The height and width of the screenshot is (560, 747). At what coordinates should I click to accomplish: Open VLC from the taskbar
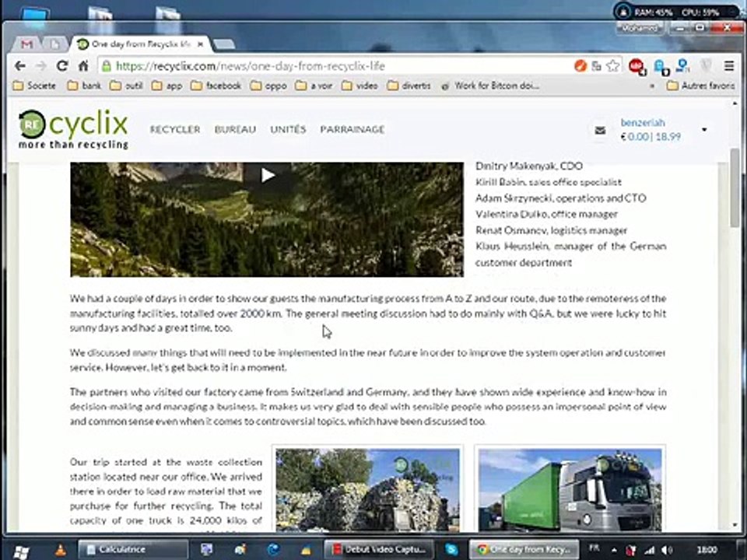click(x=60, y=550)
